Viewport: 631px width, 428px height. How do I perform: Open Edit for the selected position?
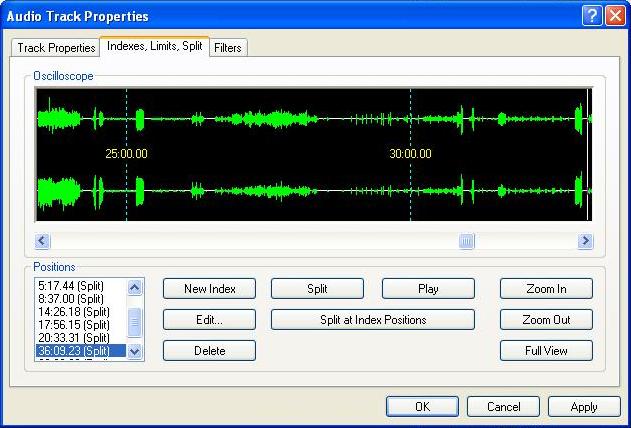pyautogui.click(x=209, y=320)
